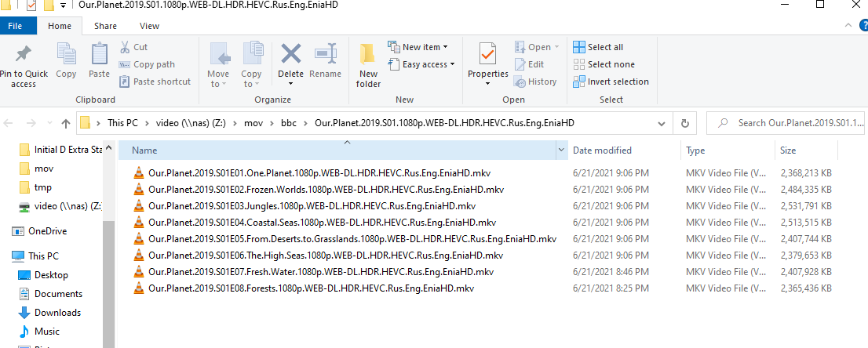Image resolution: width=868 pixels, height=348 pixels.
Task: Open Quick Access Toolbar customize arrow
Action: (63, 5)
